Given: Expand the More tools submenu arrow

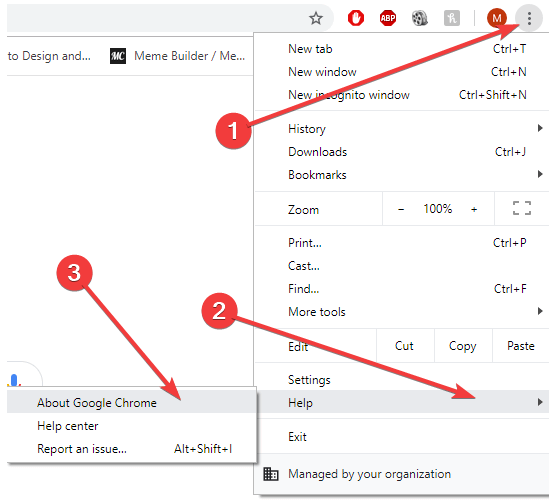Looking at the screenshot, I should (x=540, y=311).
